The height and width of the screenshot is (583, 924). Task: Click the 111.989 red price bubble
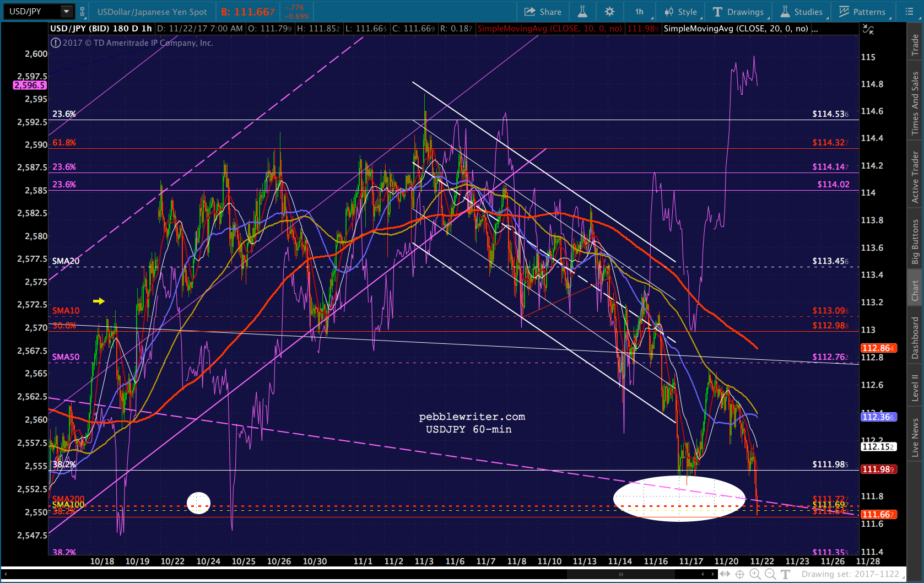(879, 469)
